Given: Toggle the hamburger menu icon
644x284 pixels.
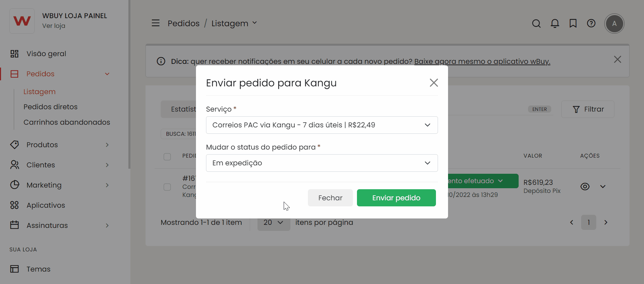Looking at the screenshot, I should 156,23.
